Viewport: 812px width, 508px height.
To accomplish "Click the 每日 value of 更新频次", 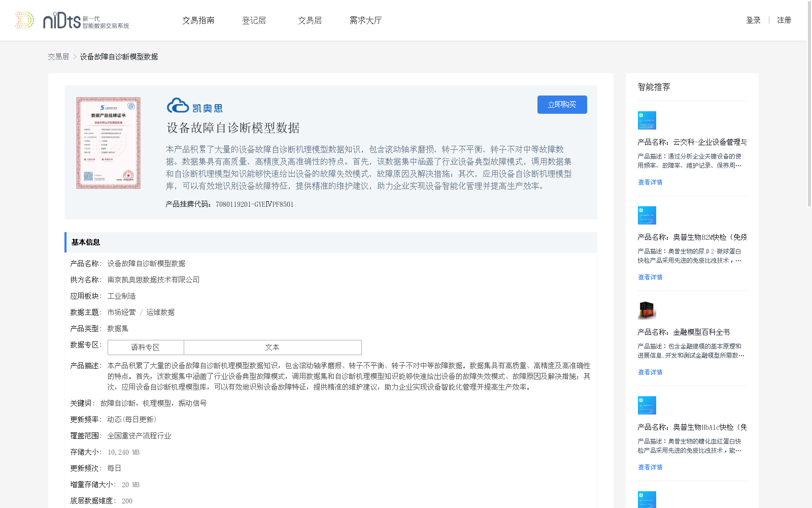I will tap(114, 468).
